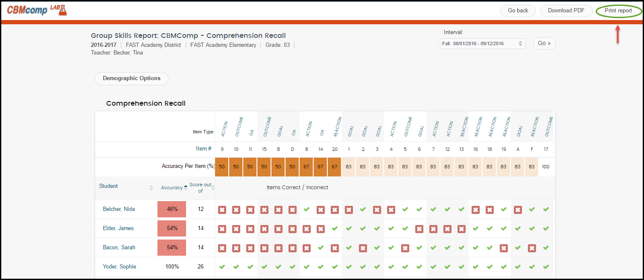The height and width of the screenshot is (280, 644).
Task: Click Bacon, Sarah's incorrect mark for item 11
Action: tap(250, 248)
